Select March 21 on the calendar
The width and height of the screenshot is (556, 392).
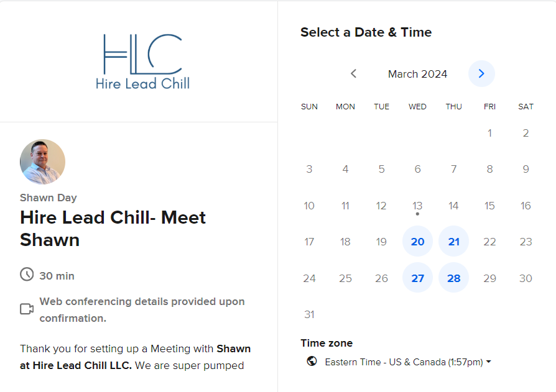(x=453, y=242)
